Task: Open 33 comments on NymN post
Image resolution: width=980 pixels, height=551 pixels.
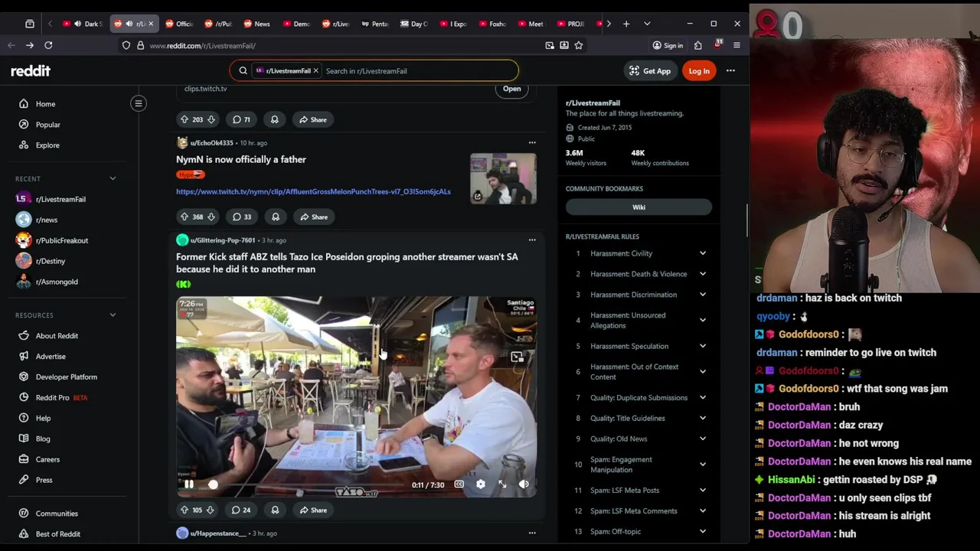Action: (242, 217)
